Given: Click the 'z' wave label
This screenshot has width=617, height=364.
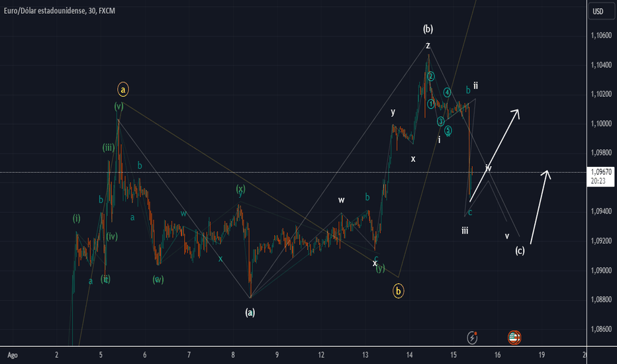Looking at the screenshot, I should coord(428,45).
